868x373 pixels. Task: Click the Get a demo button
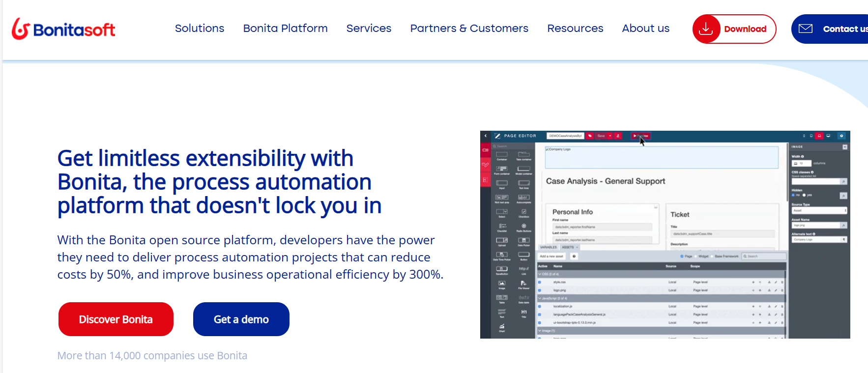point(241,319)
